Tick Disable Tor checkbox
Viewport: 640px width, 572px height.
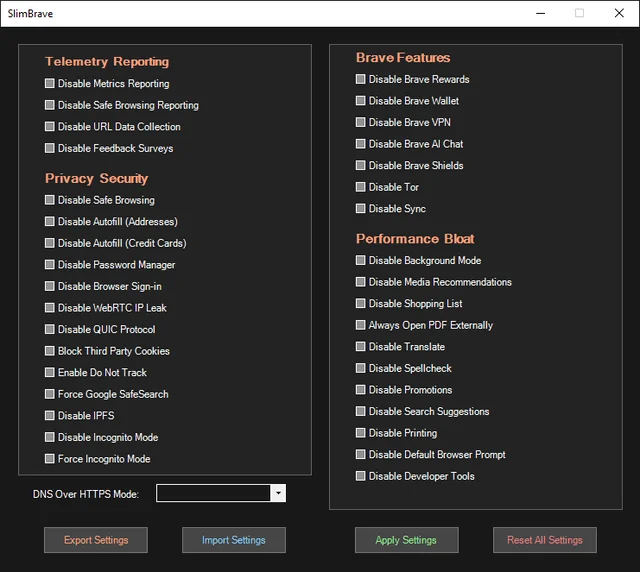tap(360, 187)
